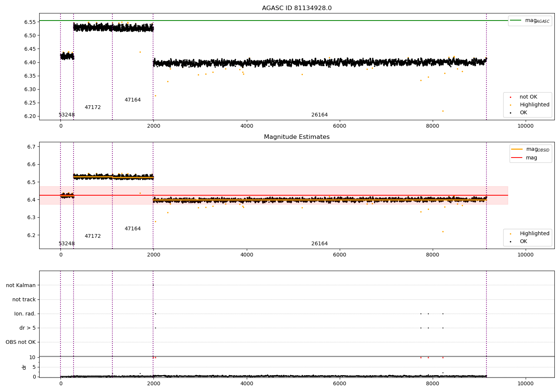This screenshot has width=560, height=392.
Task: Click the 'Ion. rad.' row label
Action: point(25,314)
